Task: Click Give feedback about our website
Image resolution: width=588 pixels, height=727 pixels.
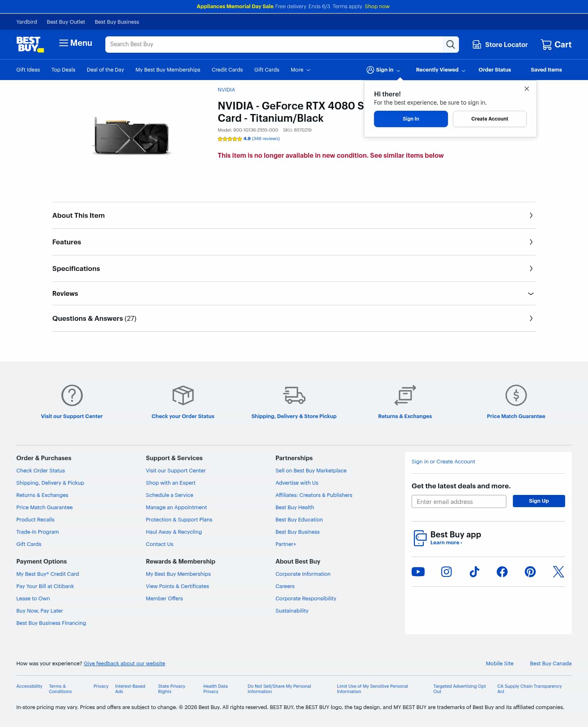Action: click(125, 664)
